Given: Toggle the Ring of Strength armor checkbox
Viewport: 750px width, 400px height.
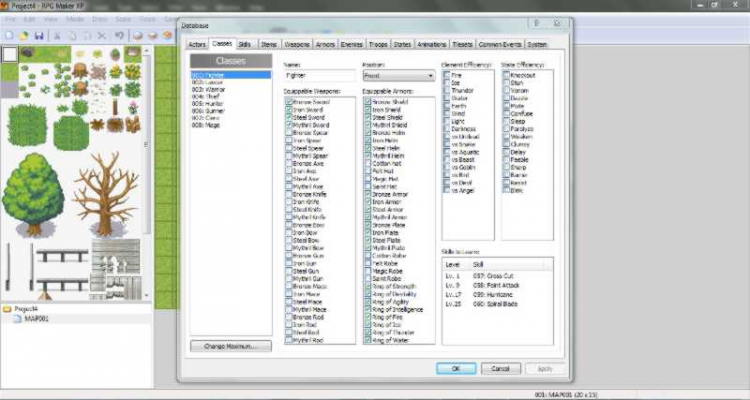Looking at the screenshot, I should 367,287.
